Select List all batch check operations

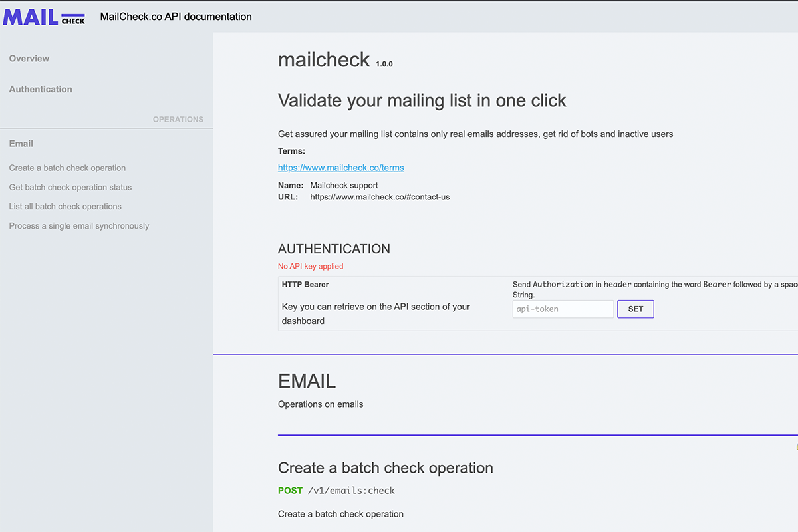(65, 207)
